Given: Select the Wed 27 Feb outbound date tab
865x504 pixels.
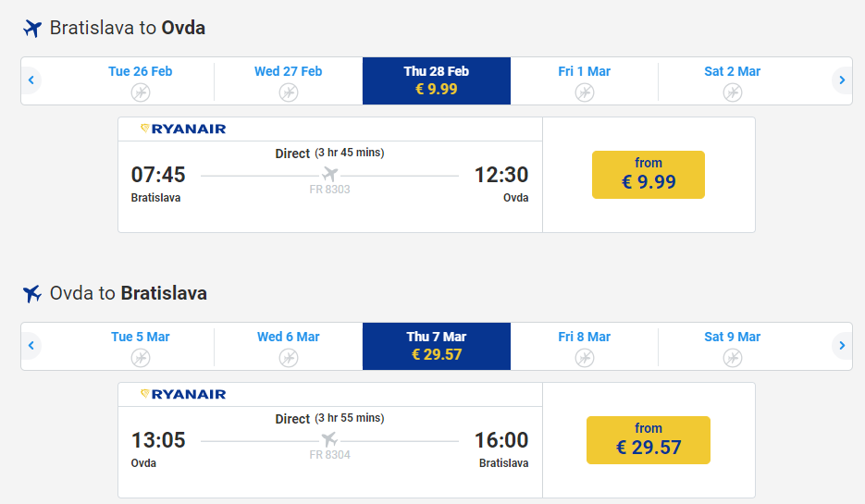Looking at the screenshot, I should click(289, 80).
